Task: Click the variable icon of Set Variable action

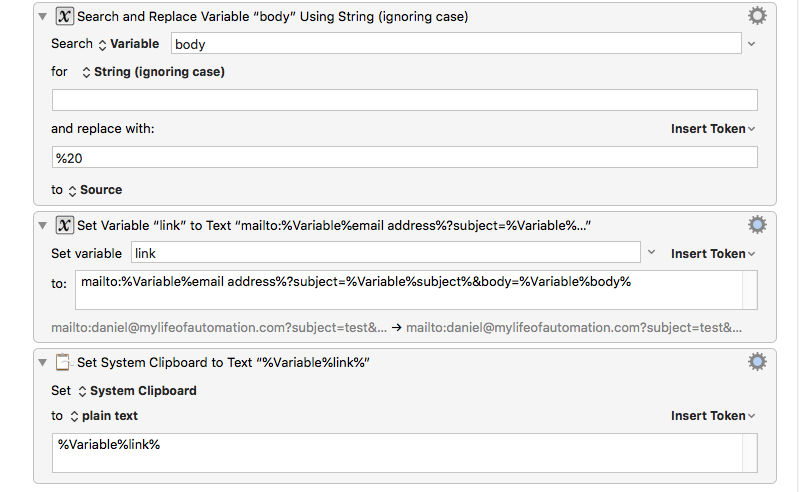Action: (64, 225)
